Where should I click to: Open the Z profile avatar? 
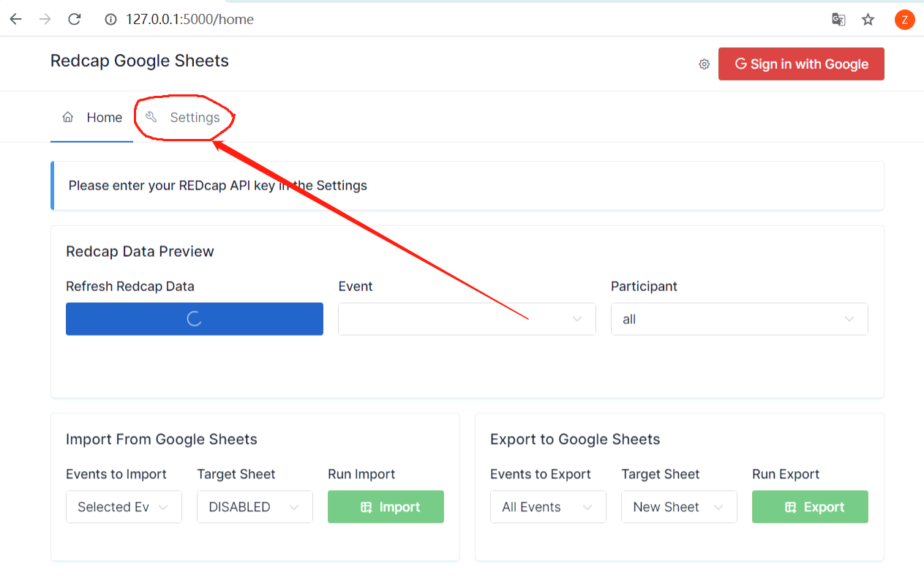905,20
